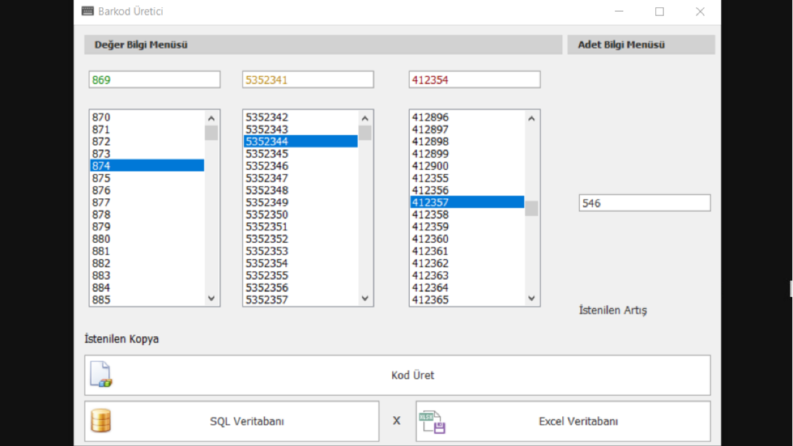Open SQL Veritabanı button

232,421
